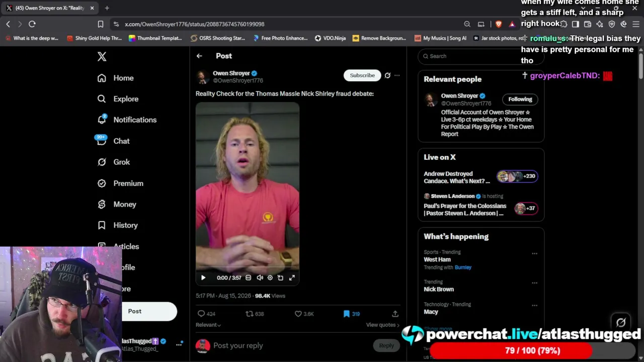Open Owen Shroyer profile in Relevant people

coord(460,96)
